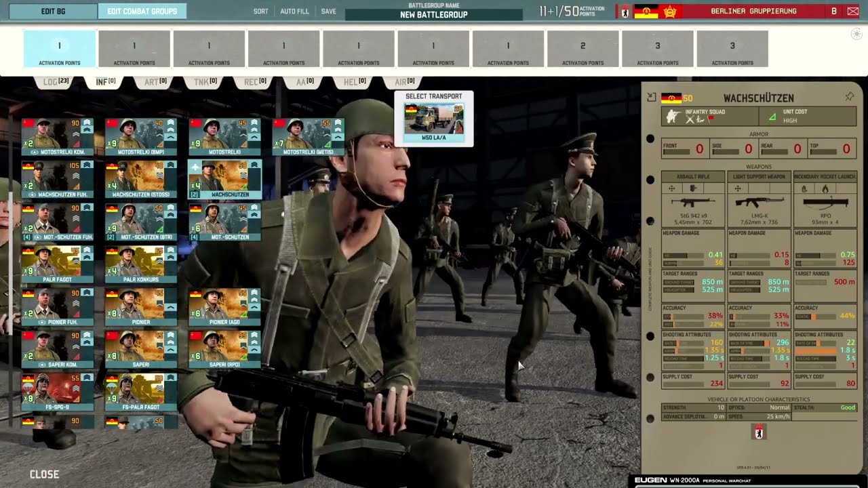Screen dimensions: 868x488
Task: Open the AIR category tab
Action: [x=406, y=82]
